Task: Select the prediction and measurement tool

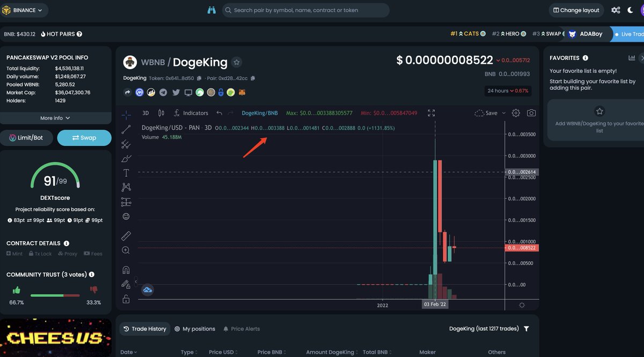Action: point(126,202)
